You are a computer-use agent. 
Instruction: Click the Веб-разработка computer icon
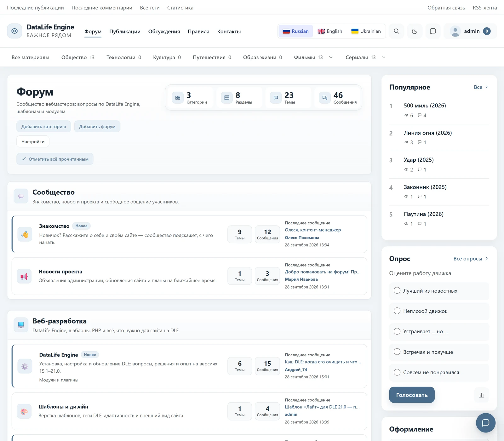21,325
